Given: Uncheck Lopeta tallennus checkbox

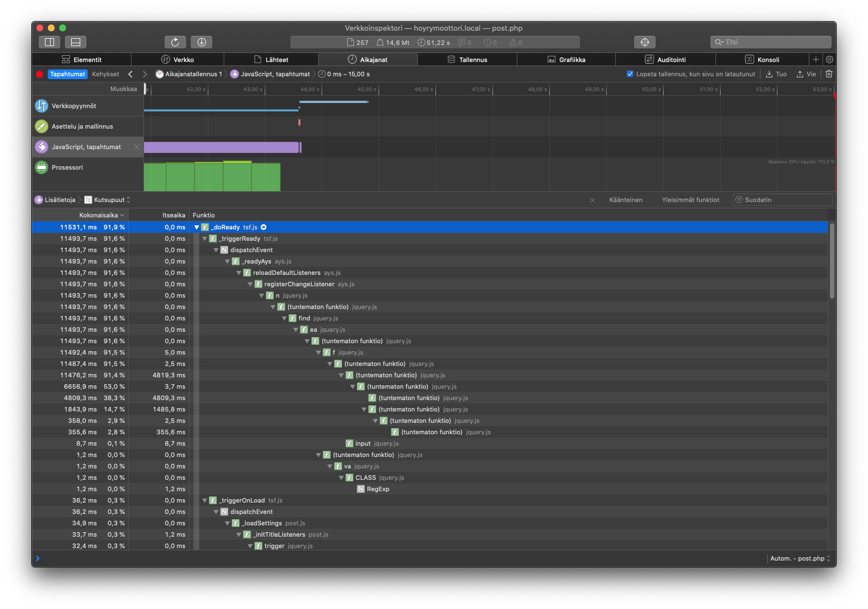Looking at the screenshot, I should (630, 74).
